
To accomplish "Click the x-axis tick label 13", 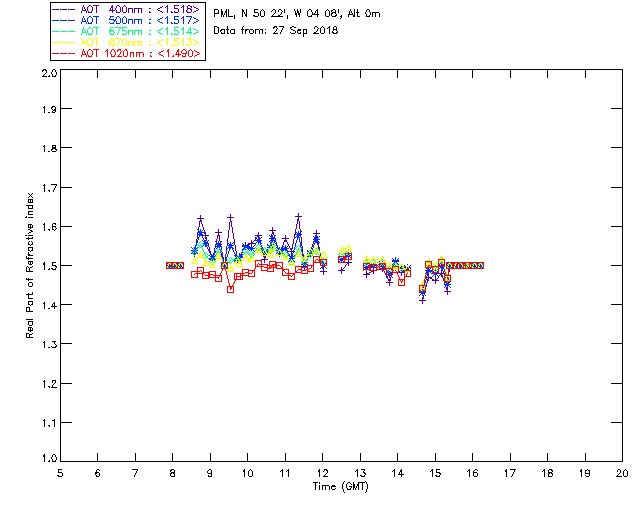I will pyautogui.click(x=360, y=473).
